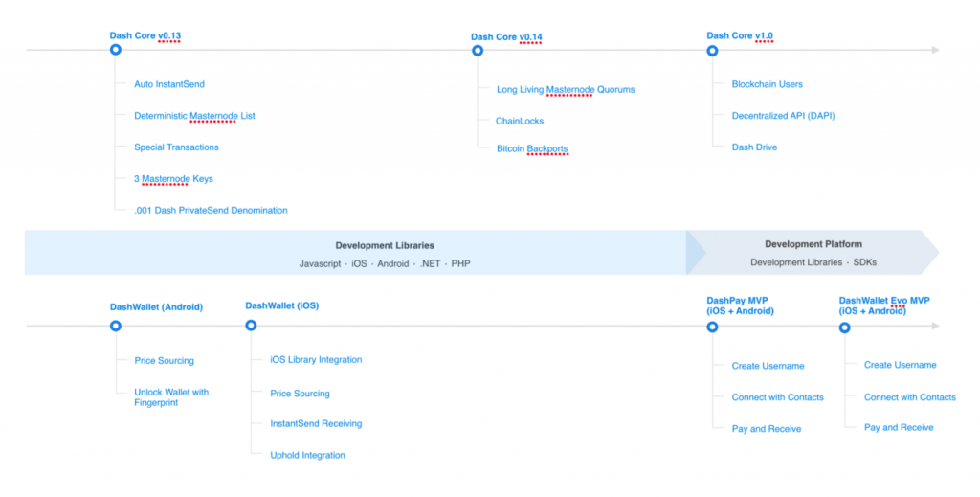Select the DashWallet Evo MVP marker circle
Screen dimensions: 980x497
point(845,328)
